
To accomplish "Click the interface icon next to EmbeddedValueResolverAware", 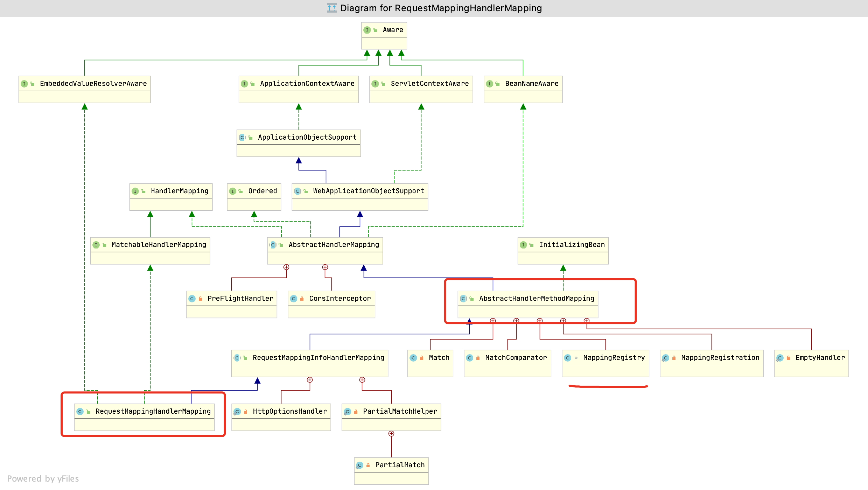I will [24, 84].
